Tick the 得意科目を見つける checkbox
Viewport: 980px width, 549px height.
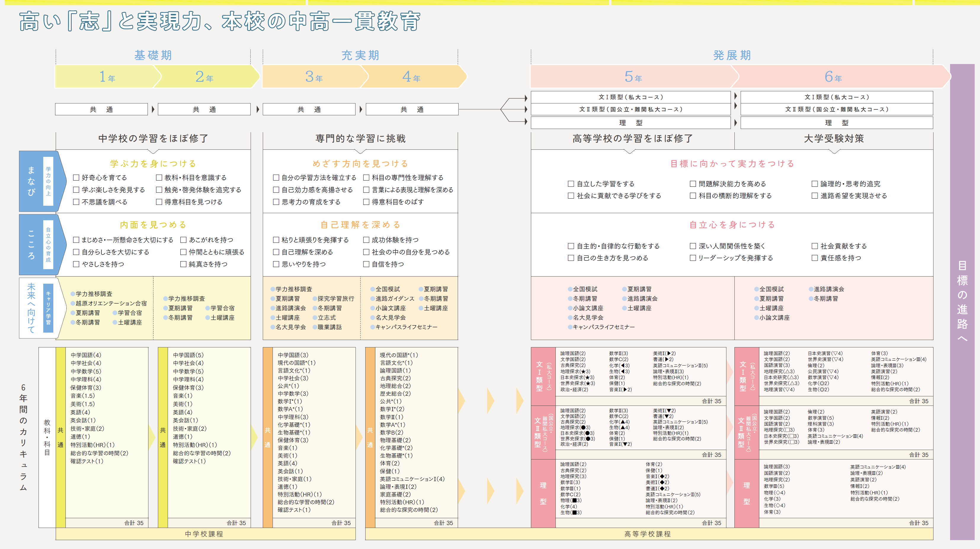(159, 202)
